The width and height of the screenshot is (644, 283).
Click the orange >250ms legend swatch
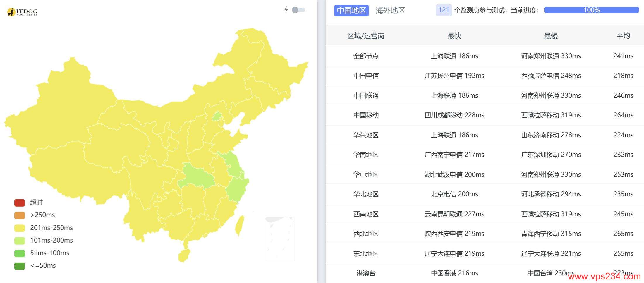(x=20, y=215)
